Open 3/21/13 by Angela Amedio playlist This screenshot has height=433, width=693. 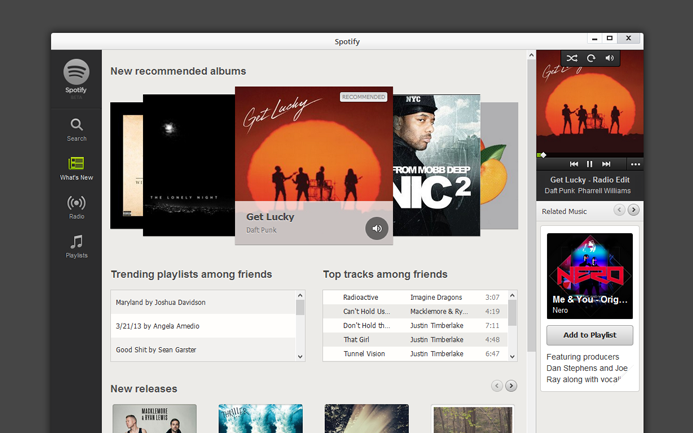pyautogui.click(x=203, y=326)
